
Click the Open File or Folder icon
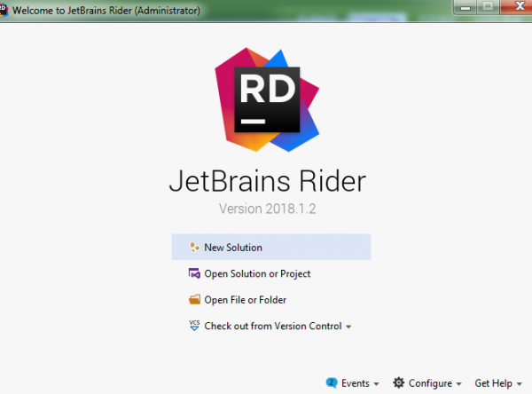pyautogui.click(x=194, y=300)
